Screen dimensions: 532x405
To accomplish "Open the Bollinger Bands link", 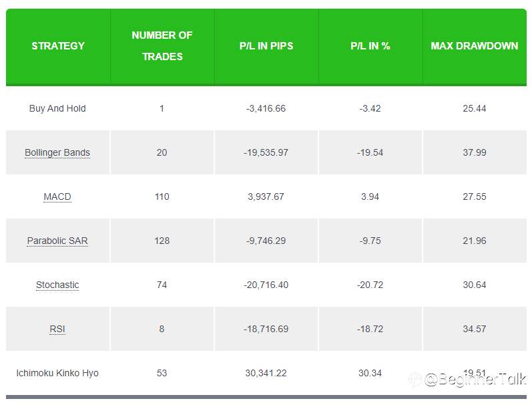I will coord(57,152).
